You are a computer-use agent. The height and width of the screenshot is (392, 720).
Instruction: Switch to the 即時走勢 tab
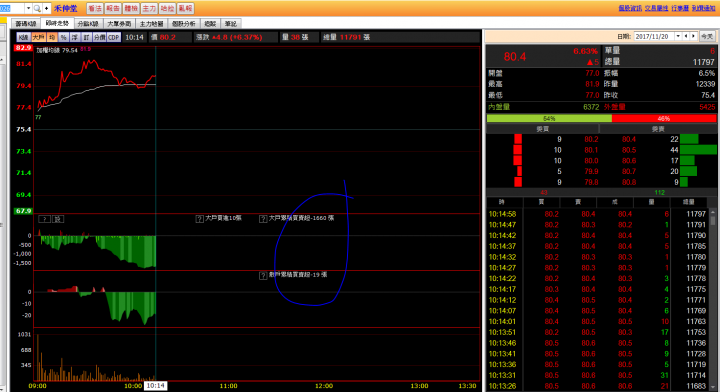coord(57,23)
